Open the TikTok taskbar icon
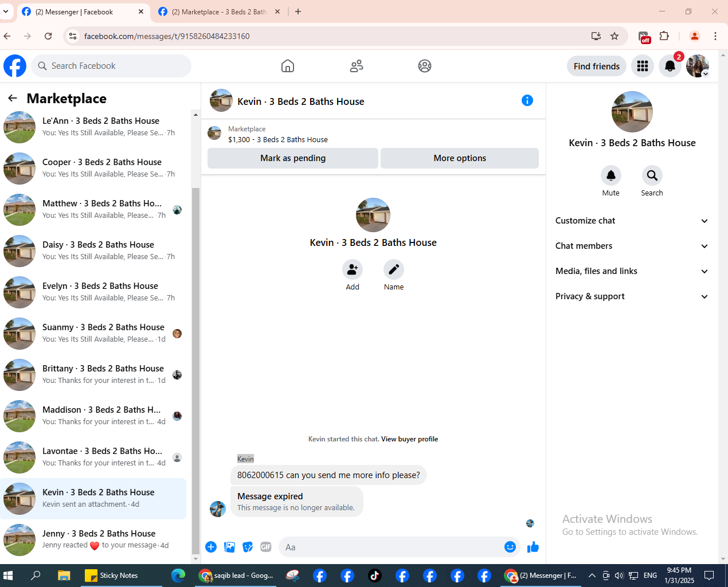The image size is (728, 587). click(x=375, y=576)
